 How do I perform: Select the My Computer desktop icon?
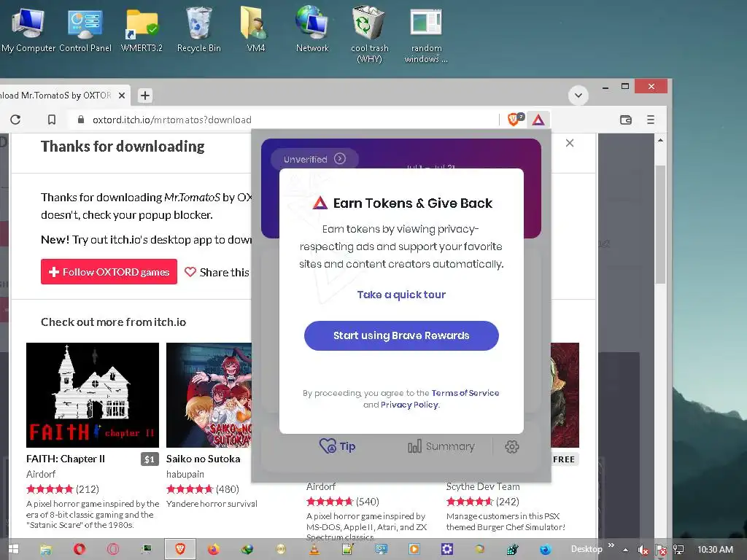pyautogui.click(x=28, y=28)
